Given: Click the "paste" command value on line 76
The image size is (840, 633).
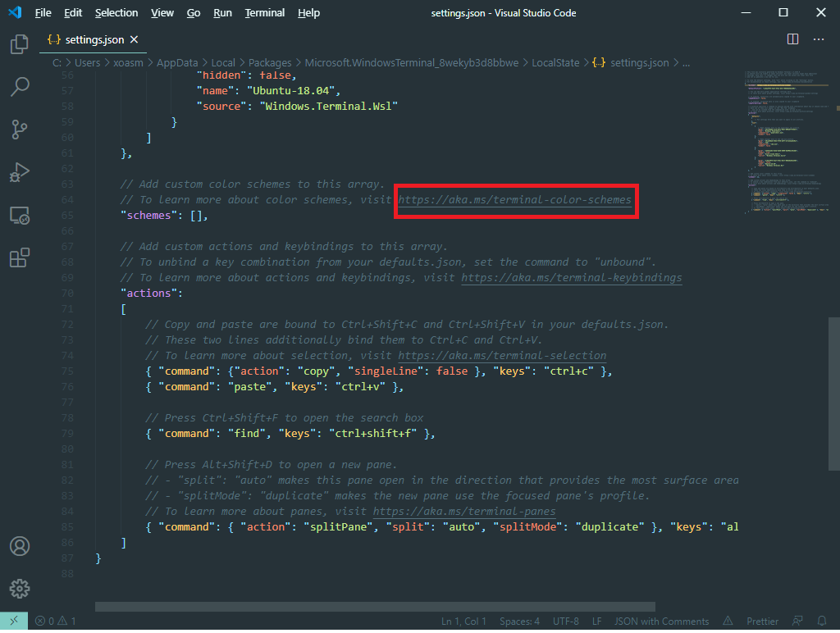Looking at the screenshot, I should 249,387.
